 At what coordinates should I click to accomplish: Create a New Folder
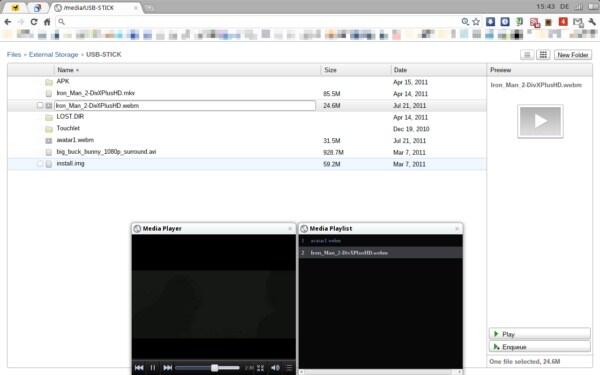(x=572, y=55)
